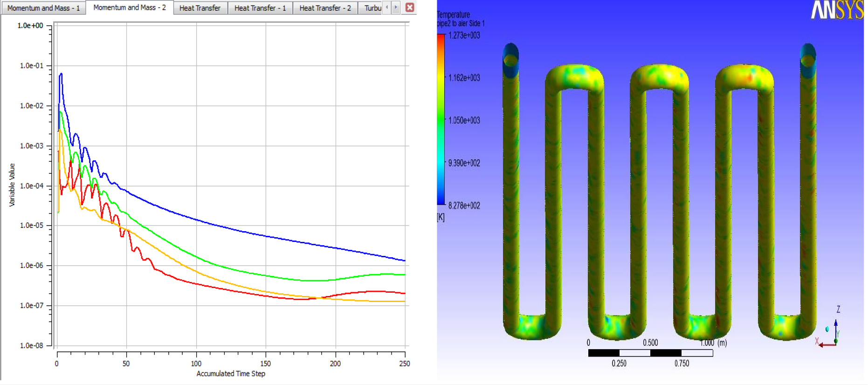Viewport: 868px width, 385px height.
Task: Show the Heat Transfer - 2 tab
Action: 325,8
